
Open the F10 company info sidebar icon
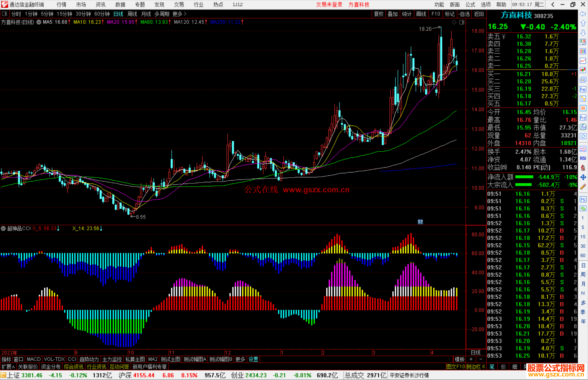[583, 89]
